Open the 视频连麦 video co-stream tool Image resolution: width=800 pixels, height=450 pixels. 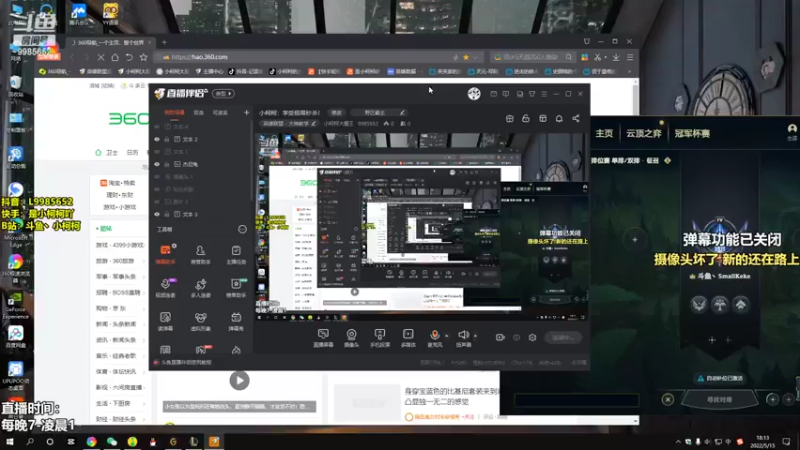point(165,287)
